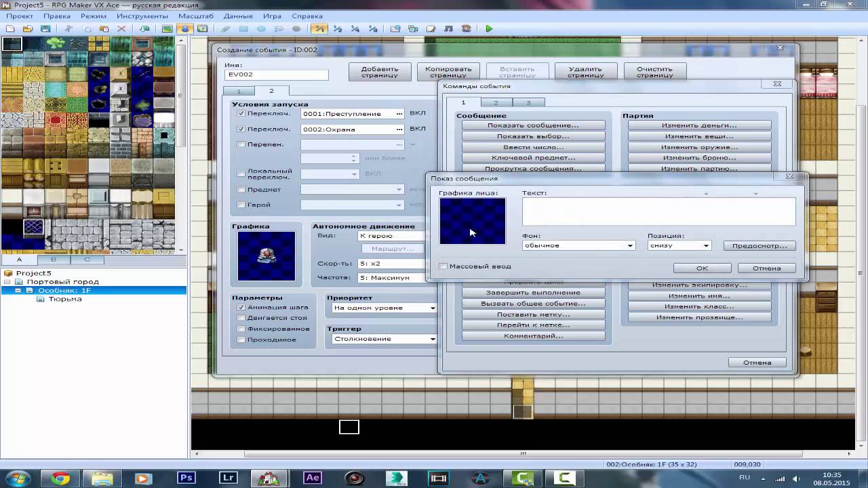This screenshot has height=488, width=868.
Task: Click the Графика лица face box
Action: click(x=473, y=221)
